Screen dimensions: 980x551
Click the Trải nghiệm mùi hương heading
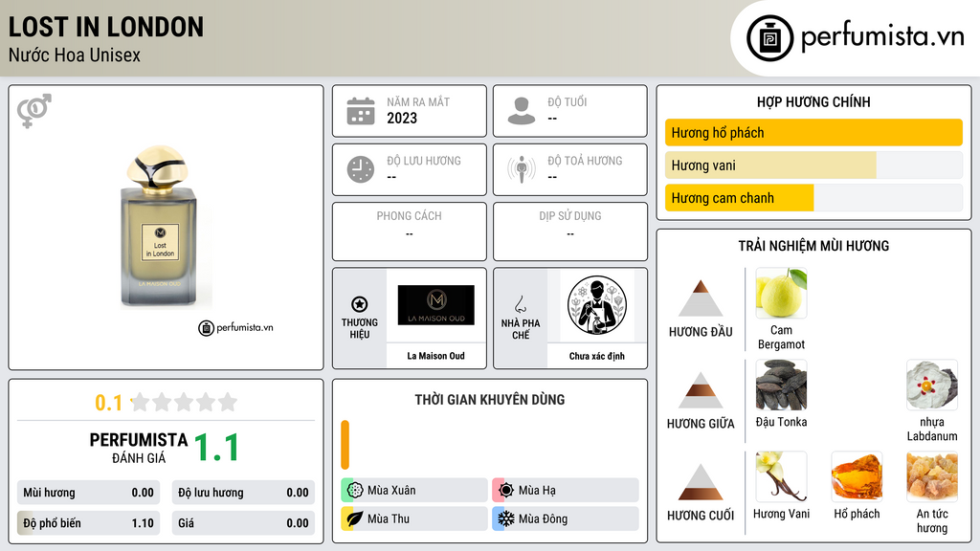[x=813, y=246]
